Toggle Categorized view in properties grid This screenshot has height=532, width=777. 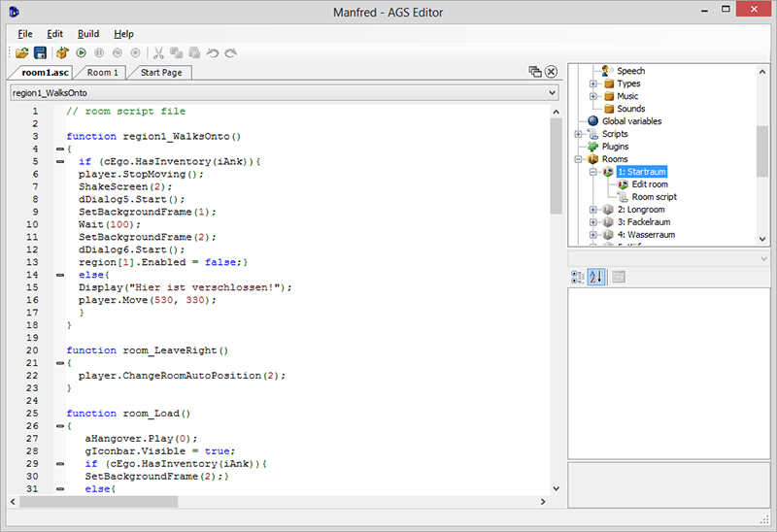578,278
